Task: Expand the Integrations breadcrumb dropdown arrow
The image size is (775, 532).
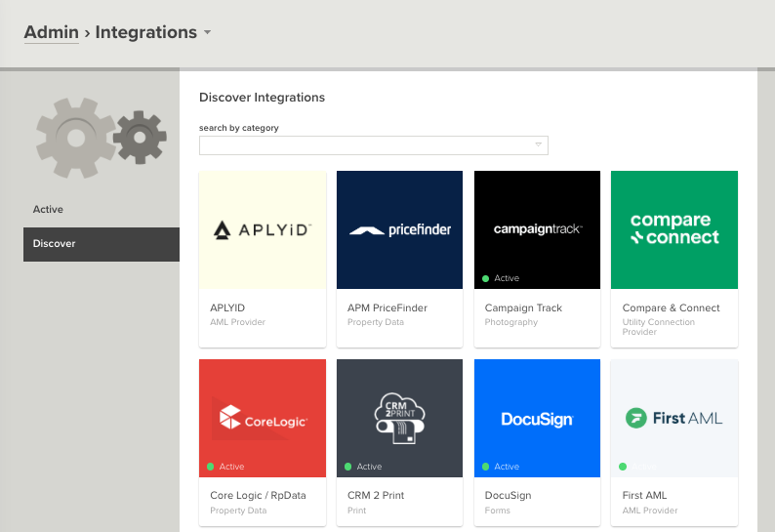Action: [x=208, y=32]
